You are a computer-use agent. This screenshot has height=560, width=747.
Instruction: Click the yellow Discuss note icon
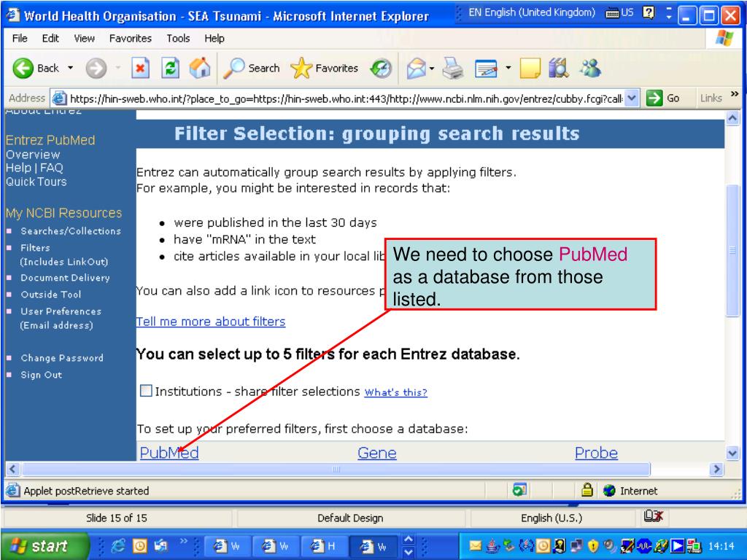530,68
